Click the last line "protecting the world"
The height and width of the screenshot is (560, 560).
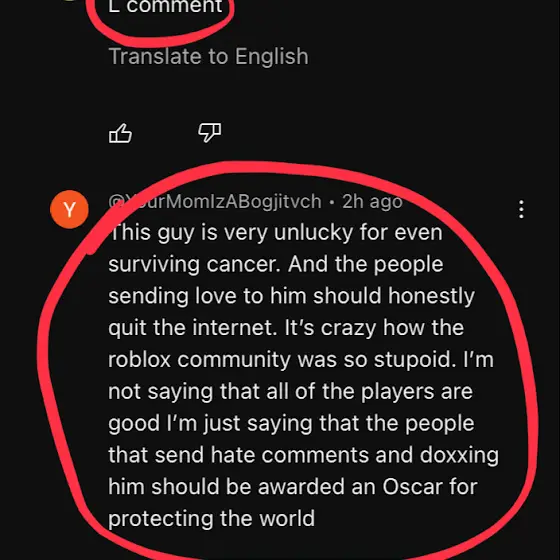pos(211,519)
